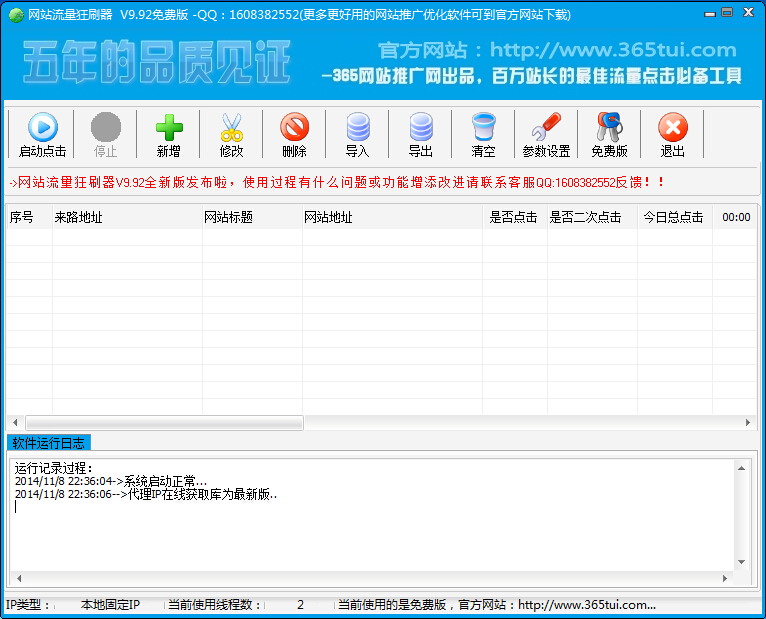Image resolution: width=766 pixels, height=619 pixels.
Task: Delete the selected entry with the 删除 icon
Action: [x=295, y=134]
